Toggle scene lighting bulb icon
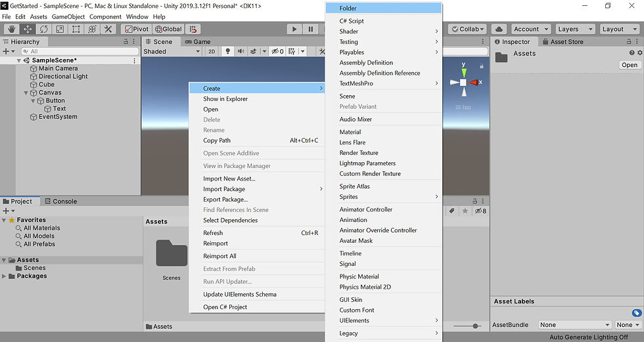This screenshot has width=644, height=342. pyautogui.click(x=227, y=51)
